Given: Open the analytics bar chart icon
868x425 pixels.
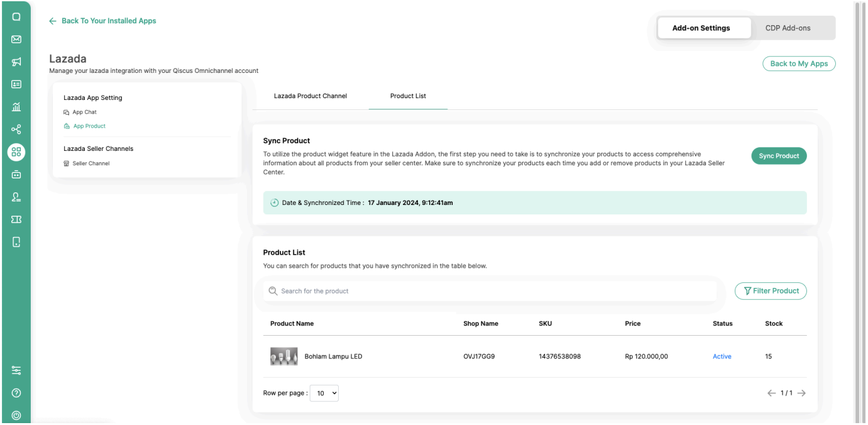Looking at the screenshot, I should [x=17, y=108].
